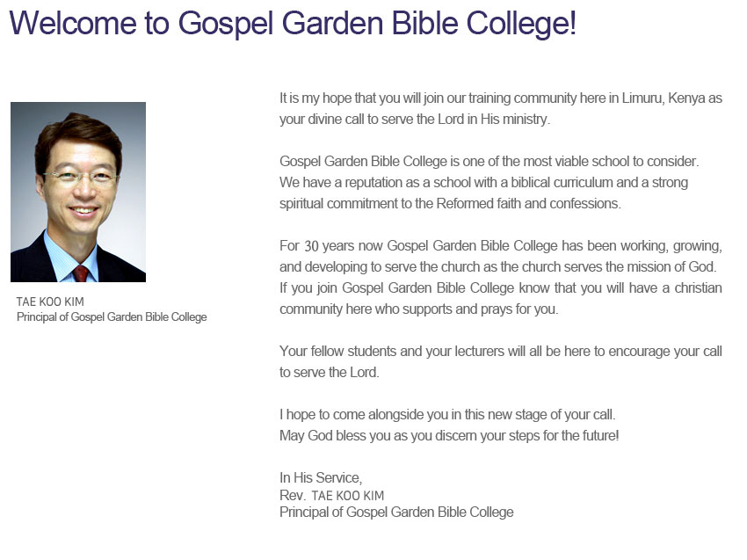Image resolution: width=747 pixels, height=560 pixels.
Task: Click the sentence about most viable school
Action: click(x=489, y=162)
